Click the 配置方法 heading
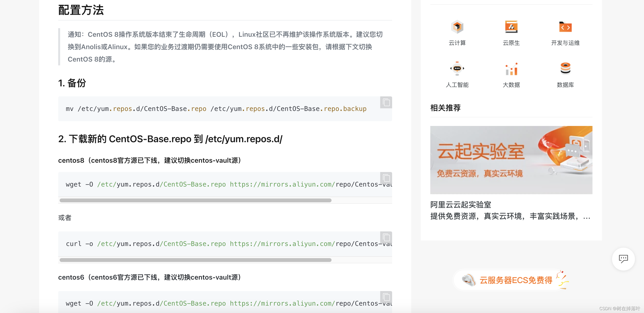This screenshot has width=644, height=313. pyautogui.click(x=81, y=10)
